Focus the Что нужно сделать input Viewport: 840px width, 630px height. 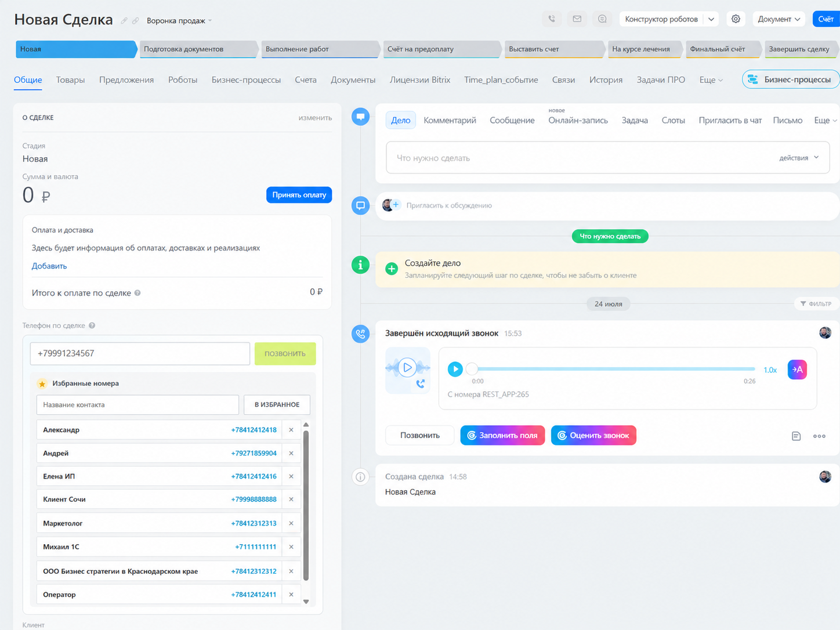[x=608, y=158]
